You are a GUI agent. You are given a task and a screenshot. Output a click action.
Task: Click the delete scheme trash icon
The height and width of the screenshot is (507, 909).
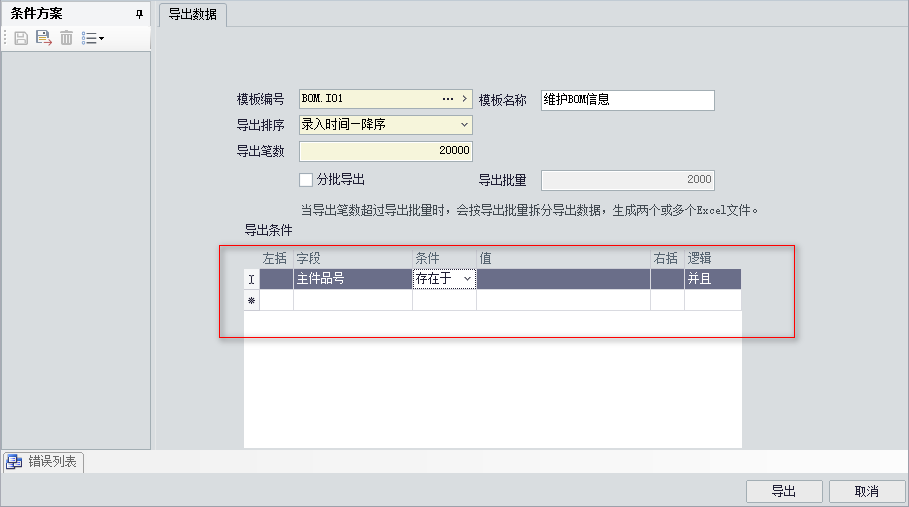tap(67, 38)
